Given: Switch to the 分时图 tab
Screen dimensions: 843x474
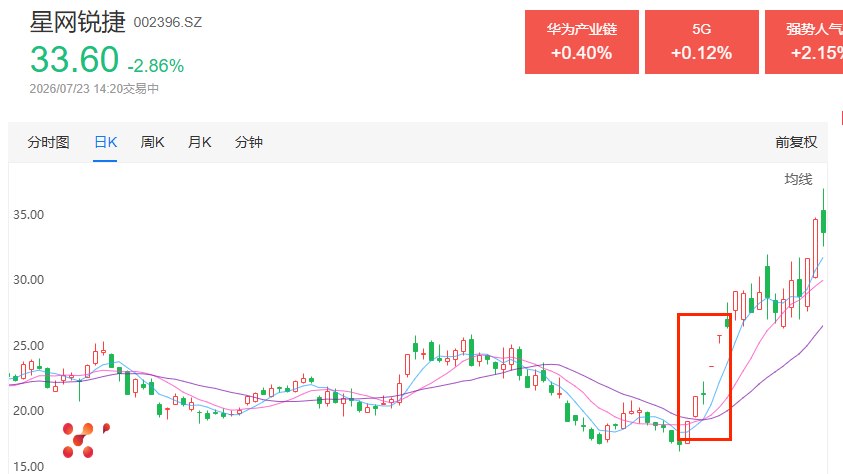Looking at the screenshot, I should pyautogui.click(x=48, y=142).
